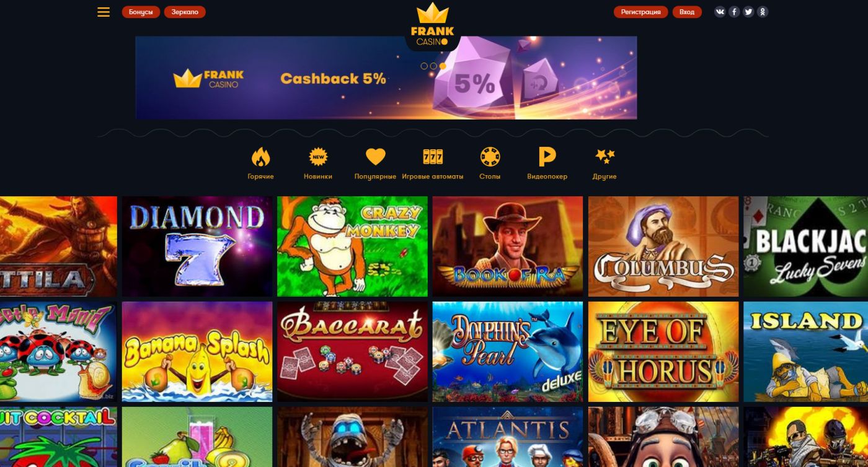Select the Видеопокер category

(547, 164)
